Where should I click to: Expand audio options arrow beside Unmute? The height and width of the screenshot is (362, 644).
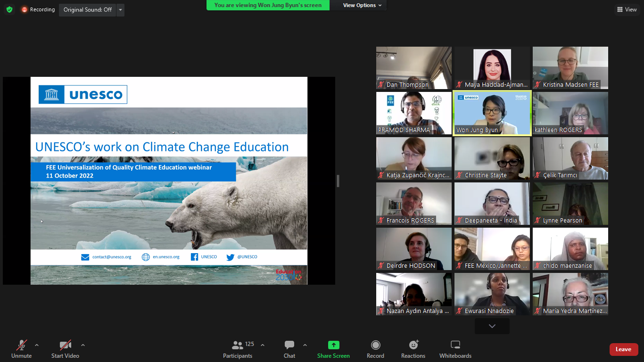[x=37, y=345]
